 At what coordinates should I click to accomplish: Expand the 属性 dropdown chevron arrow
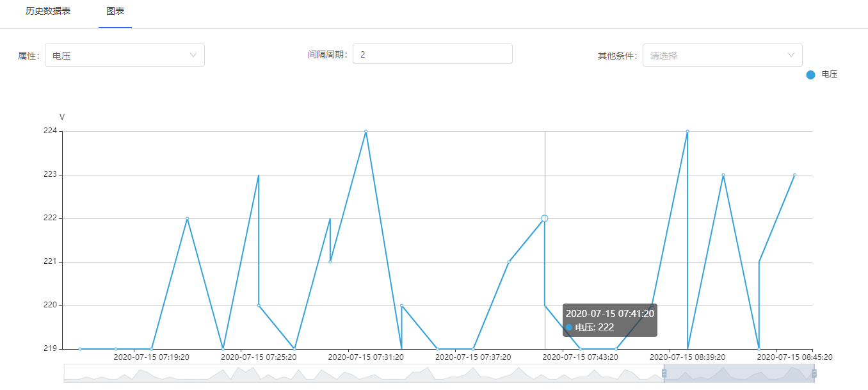coord(193,55)
